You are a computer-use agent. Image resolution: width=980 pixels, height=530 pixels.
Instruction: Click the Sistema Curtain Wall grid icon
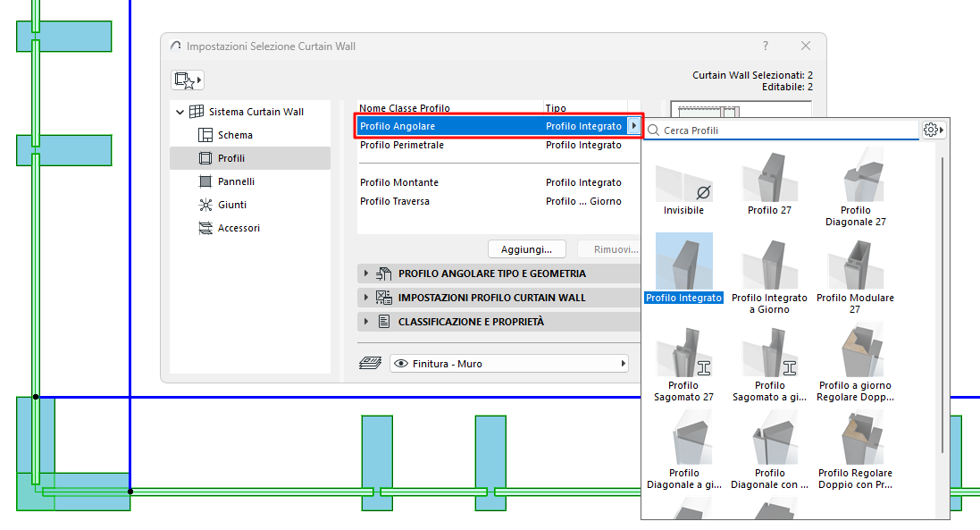(197, 112)
